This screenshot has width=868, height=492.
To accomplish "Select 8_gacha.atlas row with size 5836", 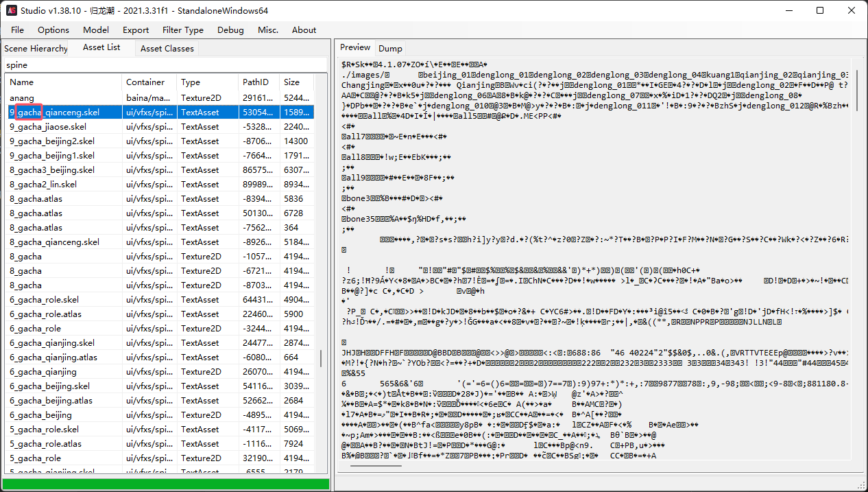I will [160, 198].
